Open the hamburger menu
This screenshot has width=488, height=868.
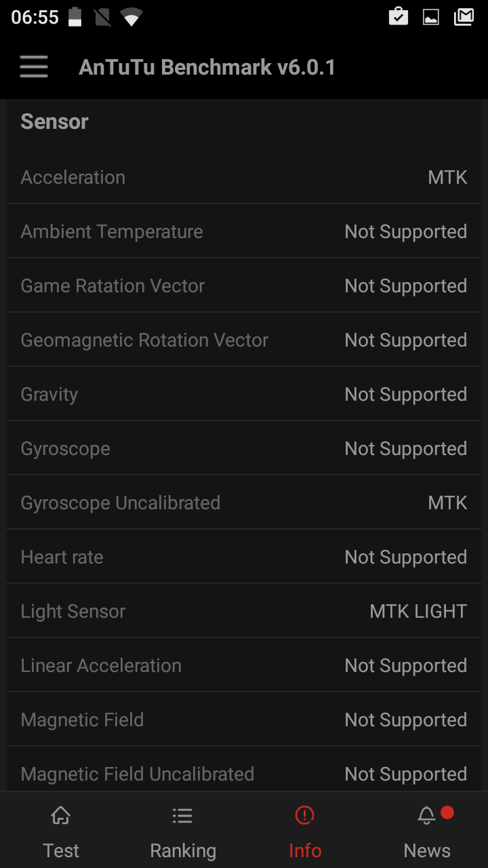(34, 67)
